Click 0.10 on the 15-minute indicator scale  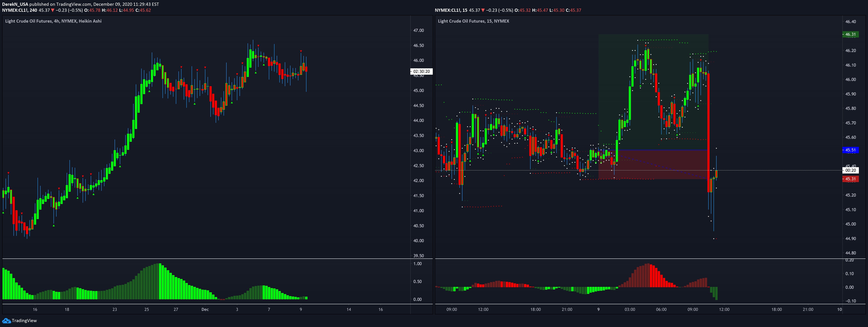click(x=850, y=274)
